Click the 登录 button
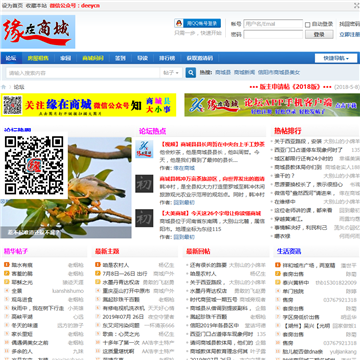 [319, 35]
